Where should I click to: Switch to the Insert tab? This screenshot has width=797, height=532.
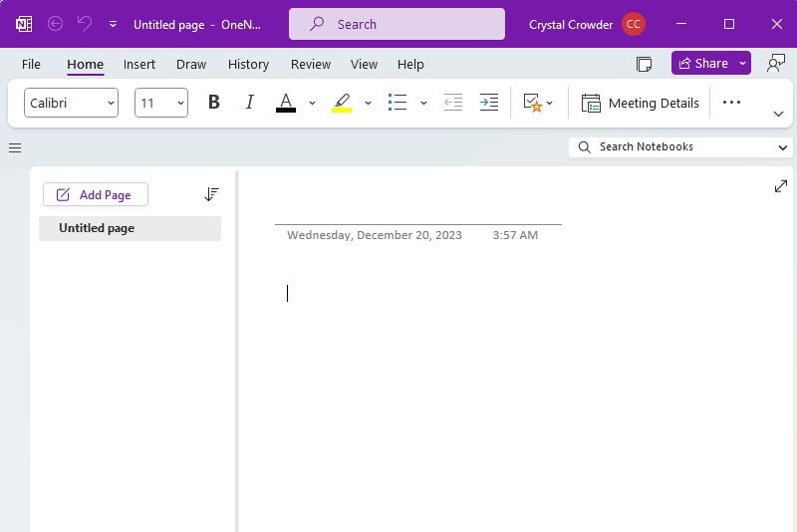point(139,65)
